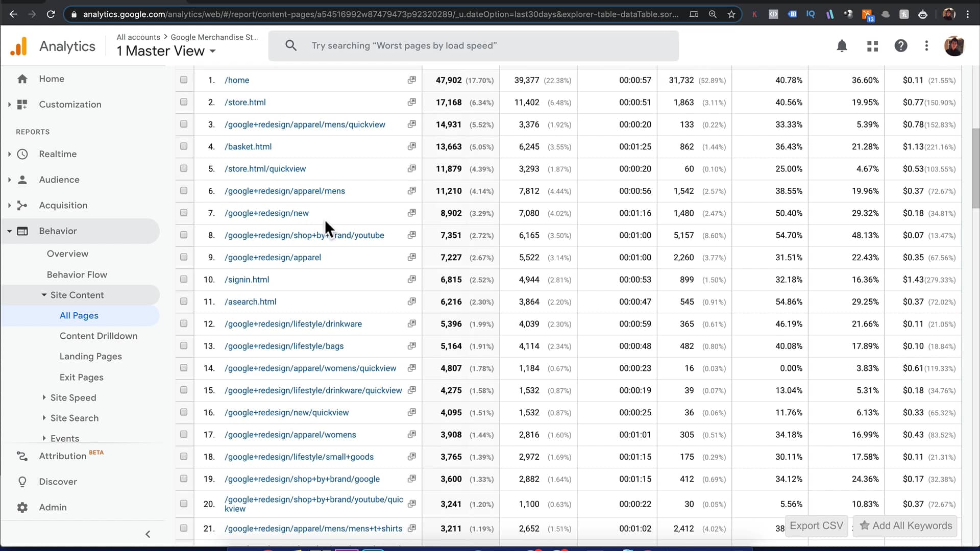Screen dimensions: 980x551
Task: Open Google Analytics notifications bell
Action: pos(842,45)
